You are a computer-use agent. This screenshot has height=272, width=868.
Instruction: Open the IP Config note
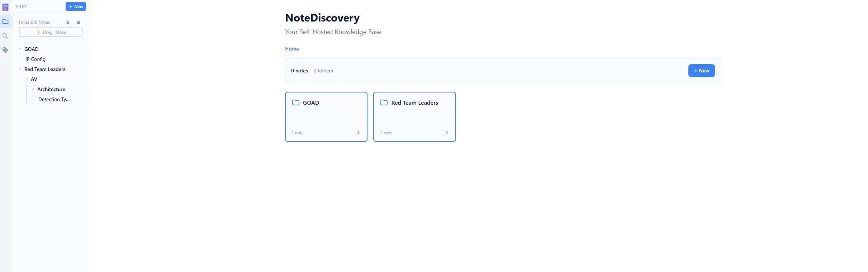coord(35,59)
